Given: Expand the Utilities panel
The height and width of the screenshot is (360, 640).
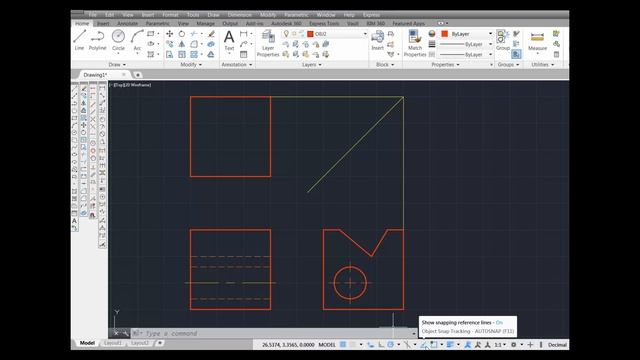Looking at the screenshot, I should [542, 64].
